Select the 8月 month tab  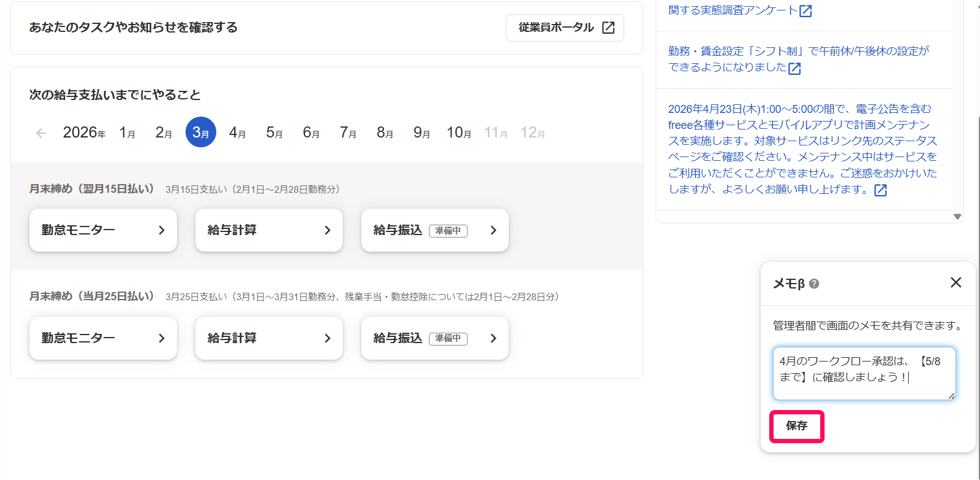(x=385, y=133)
